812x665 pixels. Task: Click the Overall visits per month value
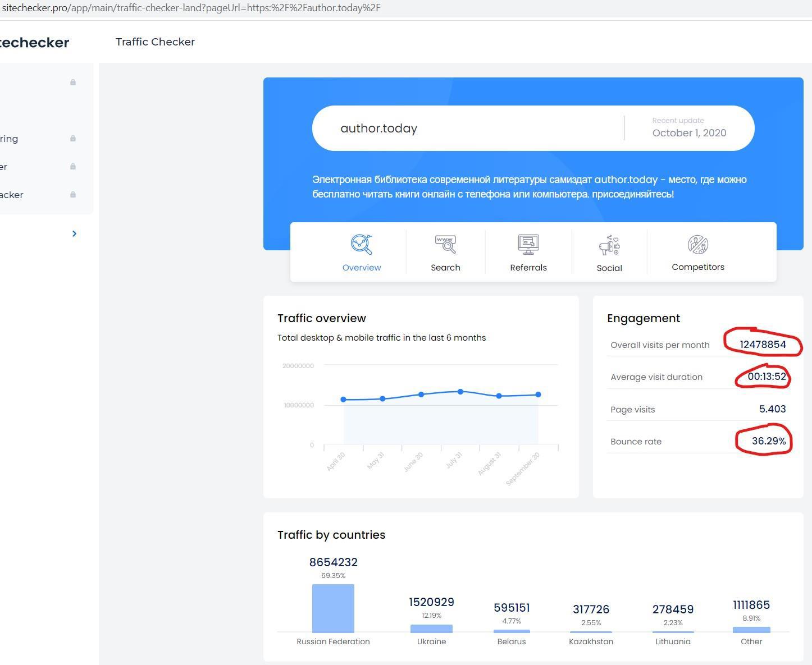763,345
